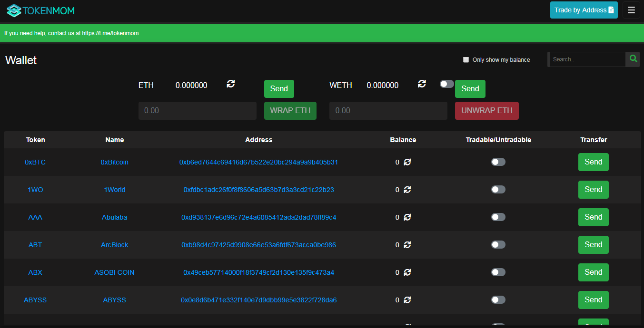This screenshot has width=644, height=328.
Task: Open the ABX token link
Action: [35, 272]
